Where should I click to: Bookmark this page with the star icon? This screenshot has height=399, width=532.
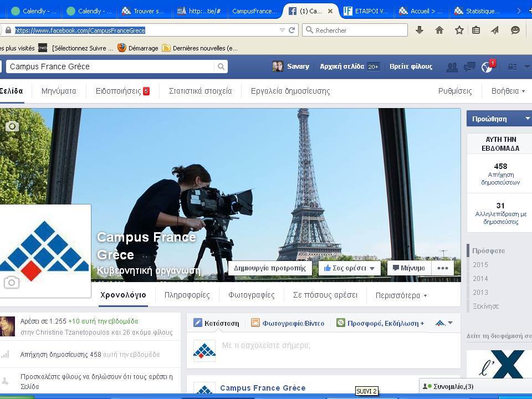tap(459, 30)
